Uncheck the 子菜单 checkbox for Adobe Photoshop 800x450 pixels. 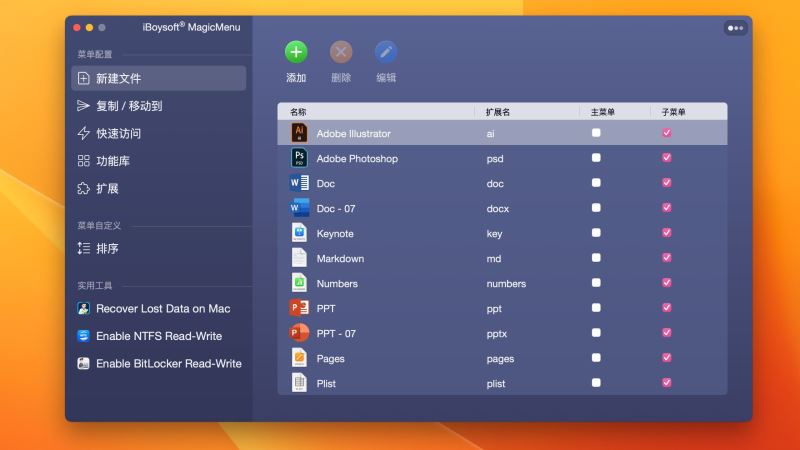pyautogui.click(x=666, y=158)
